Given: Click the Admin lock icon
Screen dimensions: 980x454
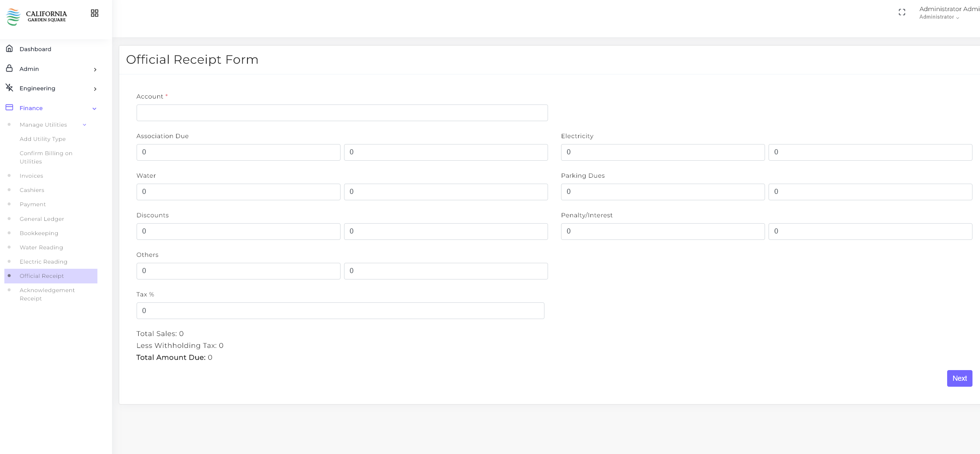Looking at the screenshot, I should tap(10, 68).
